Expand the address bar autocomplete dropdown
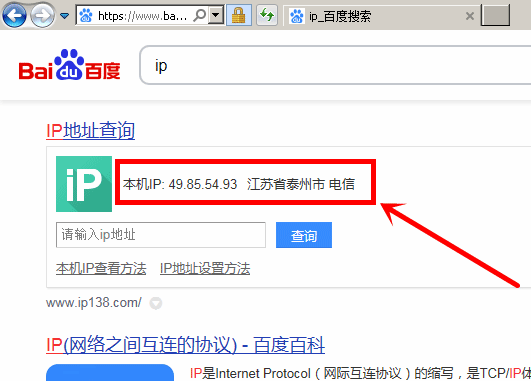This screenshot has height=381, width=531. point(216,15)
